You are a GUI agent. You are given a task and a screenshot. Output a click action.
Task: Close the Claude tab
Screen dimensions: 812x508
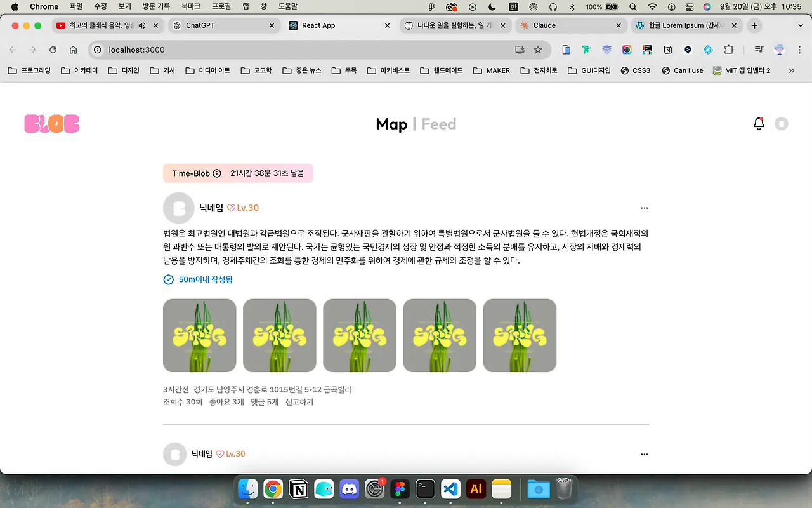pyautogui.click(x=619, y=25)
